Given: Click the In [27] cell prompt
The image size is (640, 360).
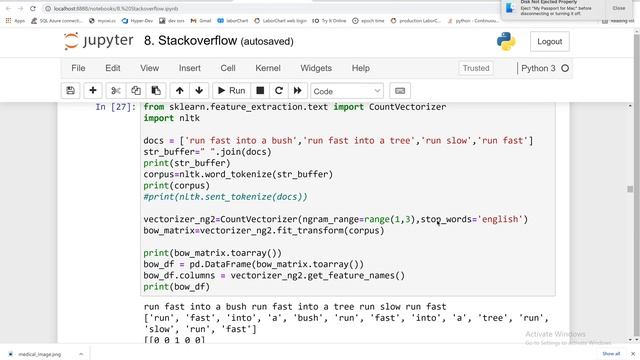Looking at the screenshot, I should (x=116, y=107).
